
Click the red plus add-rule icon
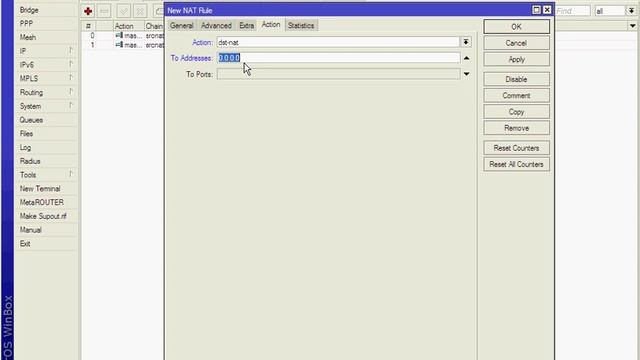88,11
